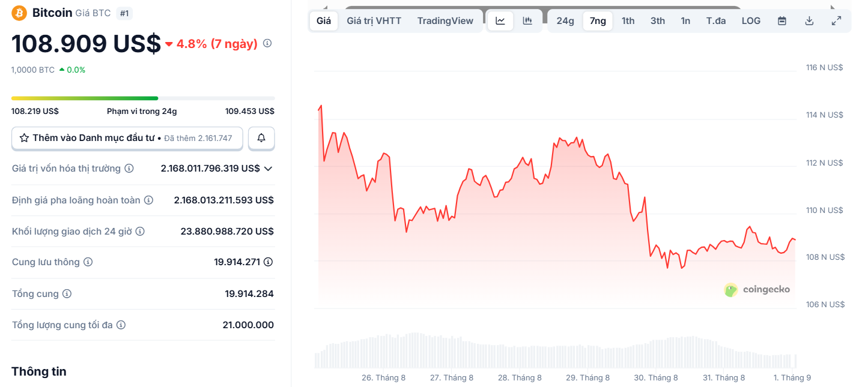Click the chart download icon
The width and height of the screenshot is (868, 387).
(x=809, y=20)
